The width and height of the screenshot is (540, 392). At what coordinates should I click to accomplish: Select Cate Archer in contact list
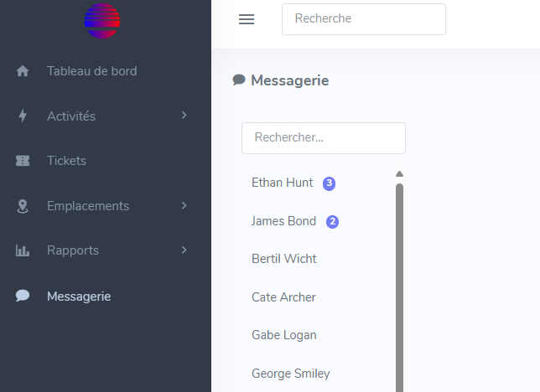tap(283, 297)
